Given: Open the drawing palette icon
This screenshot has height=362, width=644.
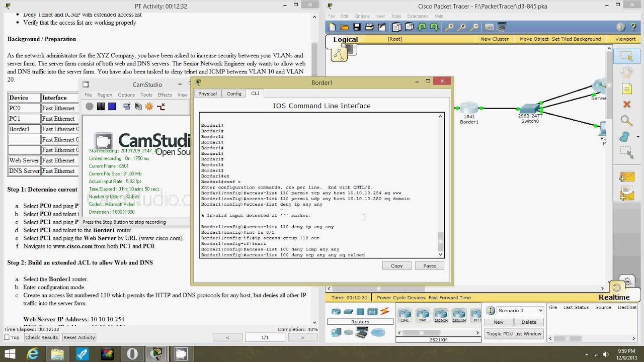Looking at the screenshot, I should (489, 27).
